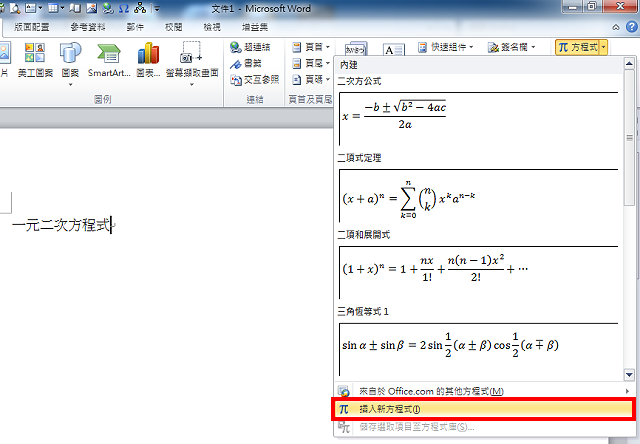640x444 pixels.
Task: Insert a SmartArt graphic
Action: click(109, 60)
